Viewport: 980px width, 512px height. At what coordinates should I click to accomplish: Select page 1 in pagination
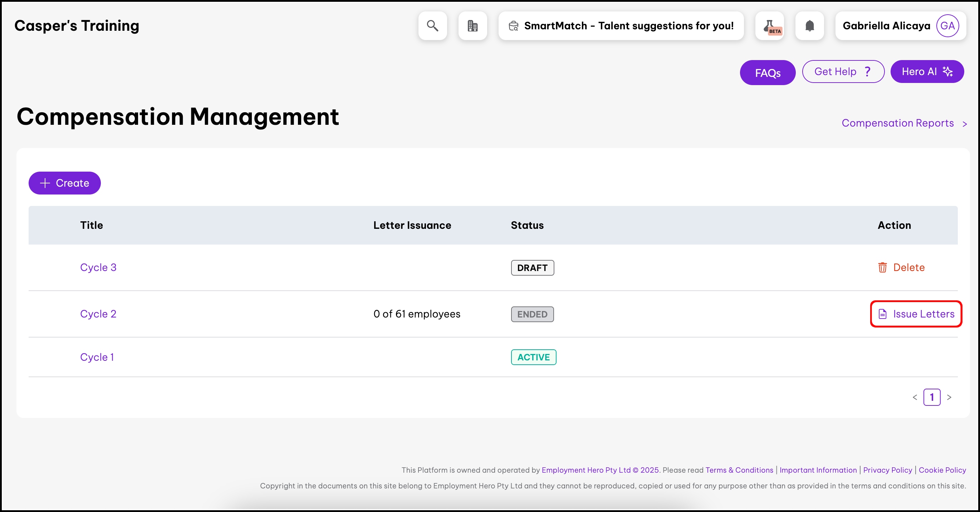[x=932, y=397]
